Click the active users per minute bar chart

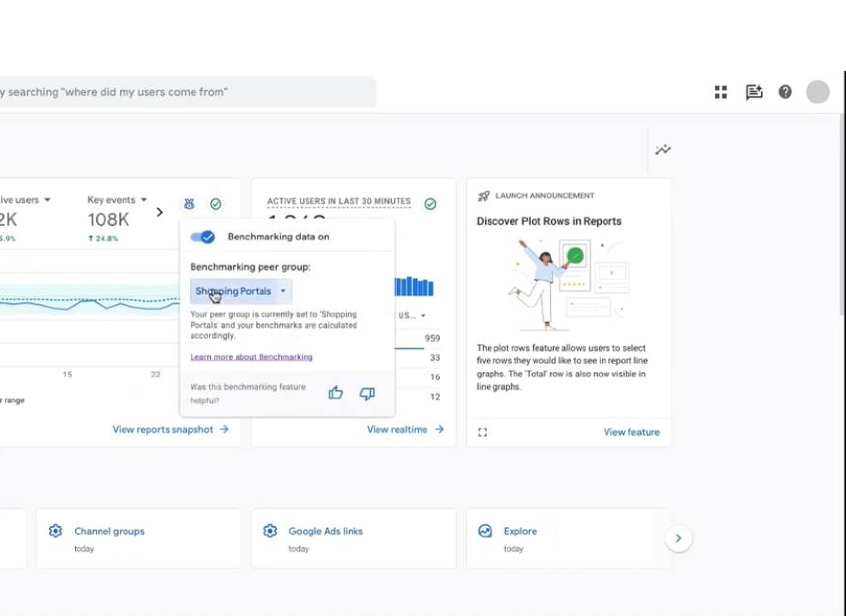click(x=414, y=286)
